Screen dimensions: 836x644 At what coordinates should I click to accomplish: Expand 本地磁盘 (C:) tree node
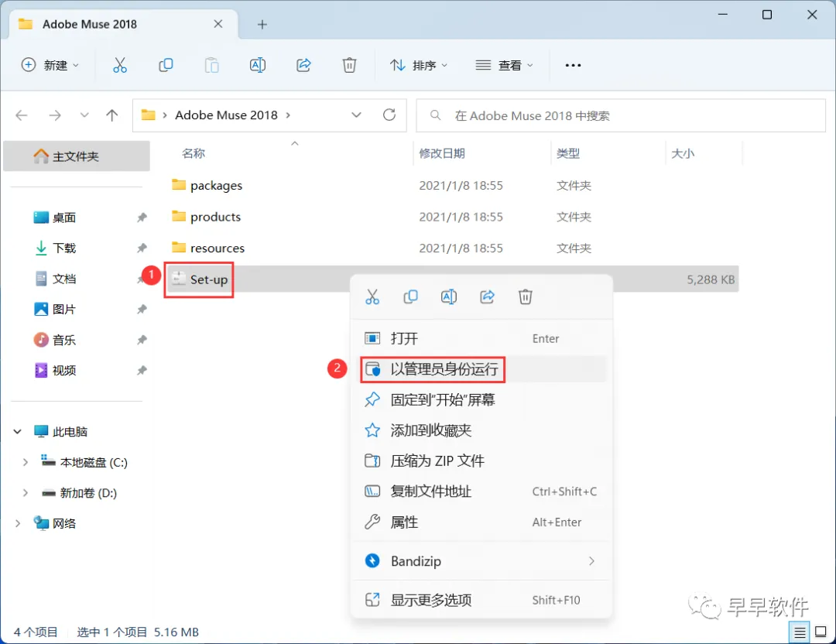coord(25,462)
